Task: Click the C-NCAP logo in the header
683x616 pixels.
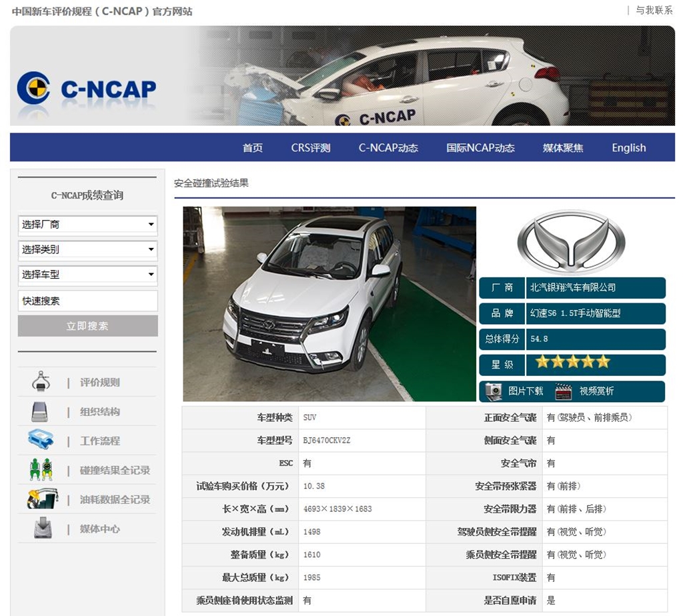Action: (86, 89)
